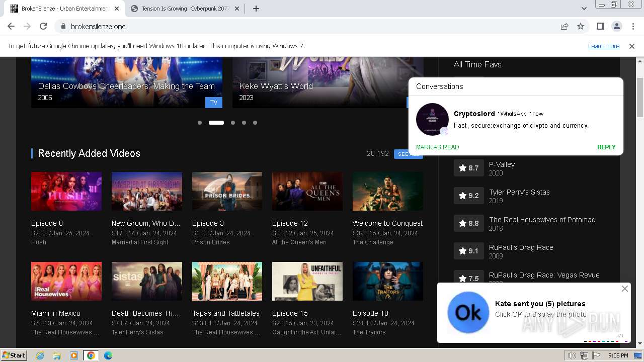The image size is (644, 362).
Task: Open Prison Brides Episode 3 thumbnail
Action: [227, 192]
